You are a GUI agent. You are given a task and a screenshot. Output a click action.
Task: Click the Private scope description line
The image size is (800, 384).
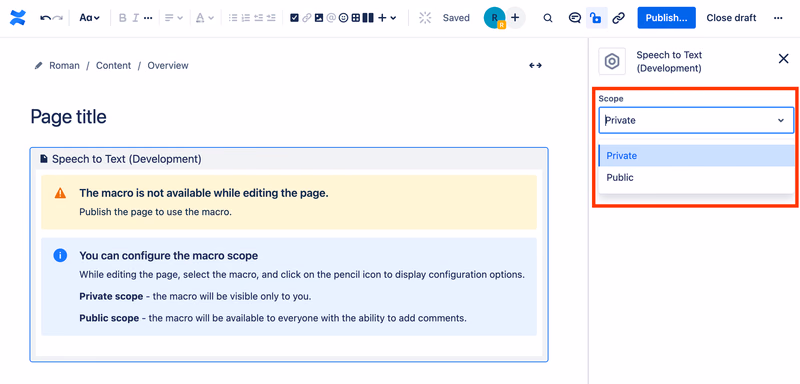tap(195, 296)
